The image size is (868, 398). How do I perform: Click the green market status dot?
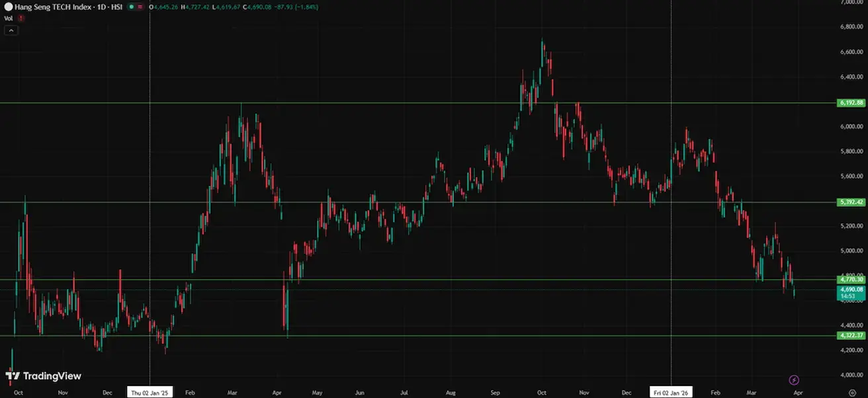[132, 7]
